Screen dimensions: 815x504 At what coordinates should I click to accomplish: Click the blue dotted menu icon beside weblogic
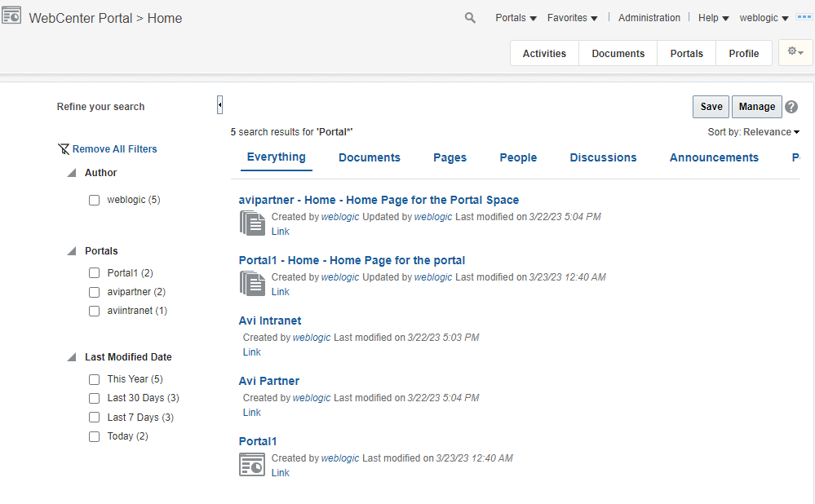click(804, 17)
